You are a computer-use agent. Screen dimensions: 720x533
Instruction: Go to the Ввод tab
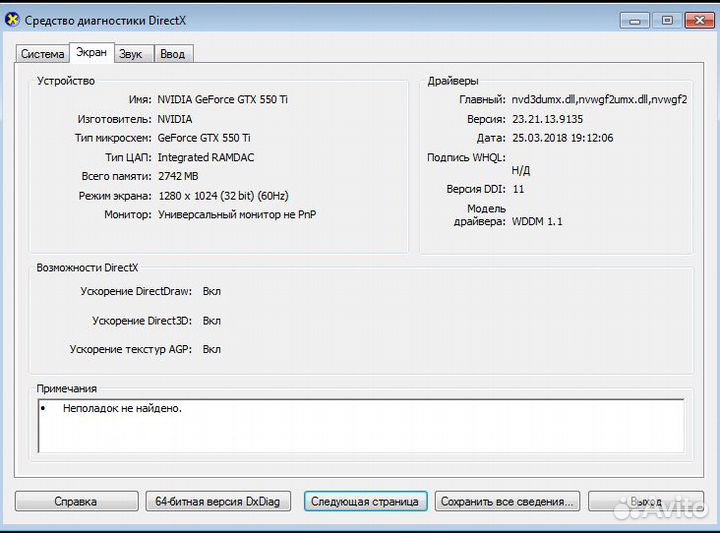(x=172, y=54)
